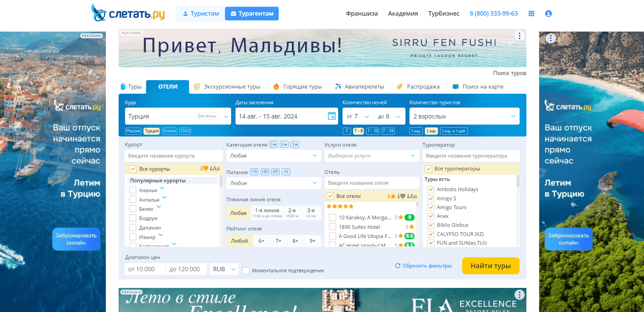Image resolution: width=644 pixels, height=312 pixels.
Task: Open the apps grid icon in the header
Action: click(532, 14)
